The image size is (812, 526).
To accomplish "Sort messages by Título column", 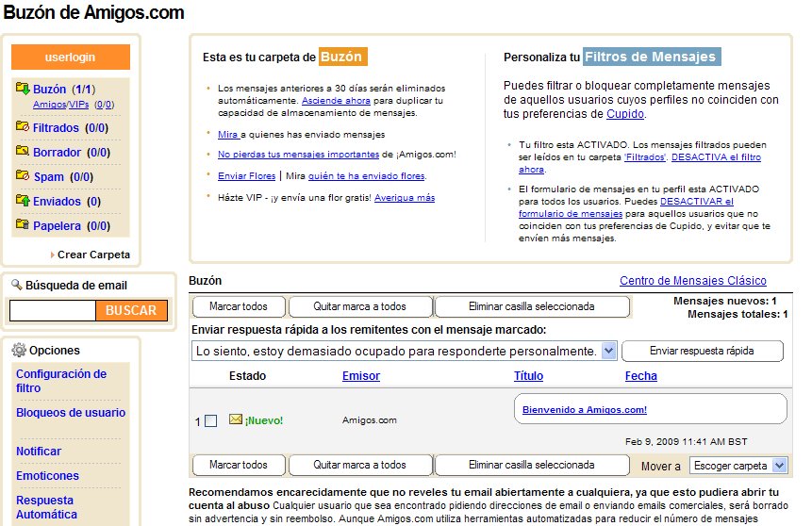I will 528,376.
